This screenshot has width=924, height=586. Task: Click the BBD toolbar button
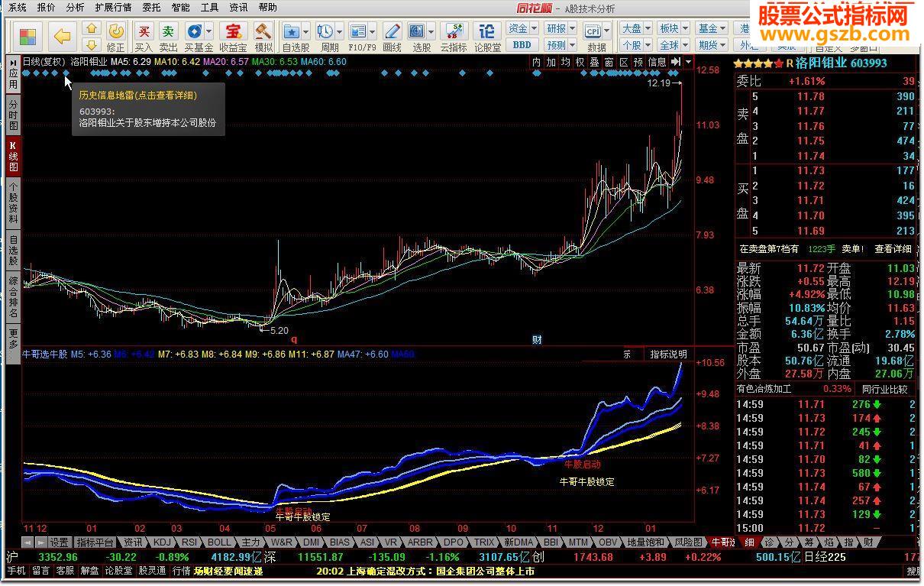pos(522,45)
